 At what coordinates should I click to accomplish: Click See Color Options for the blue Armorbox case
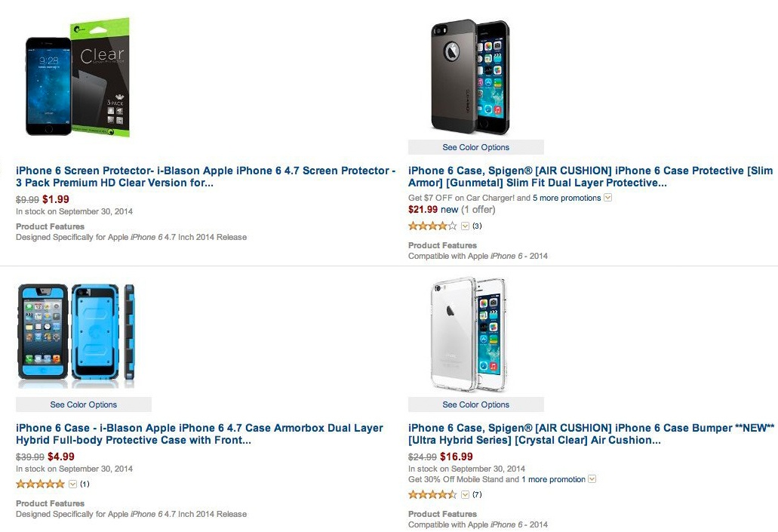pyautogui.click(x=83, y=404)
